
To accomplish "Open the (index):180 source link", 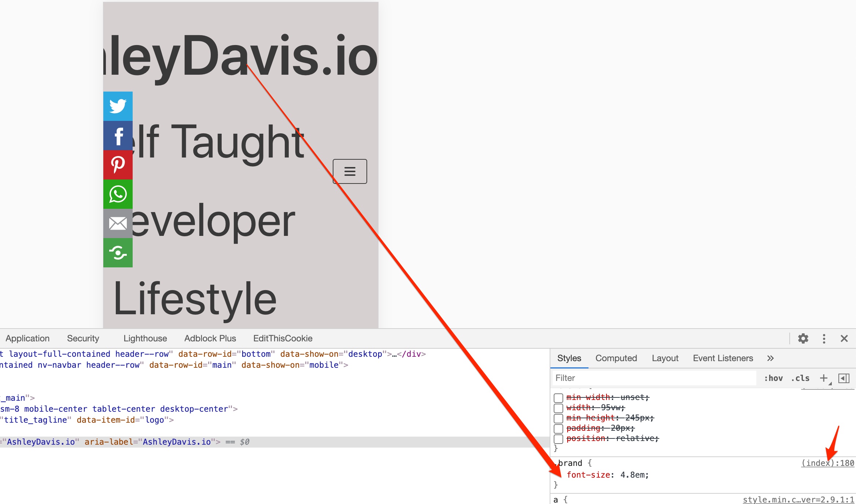I will (828, 463).
